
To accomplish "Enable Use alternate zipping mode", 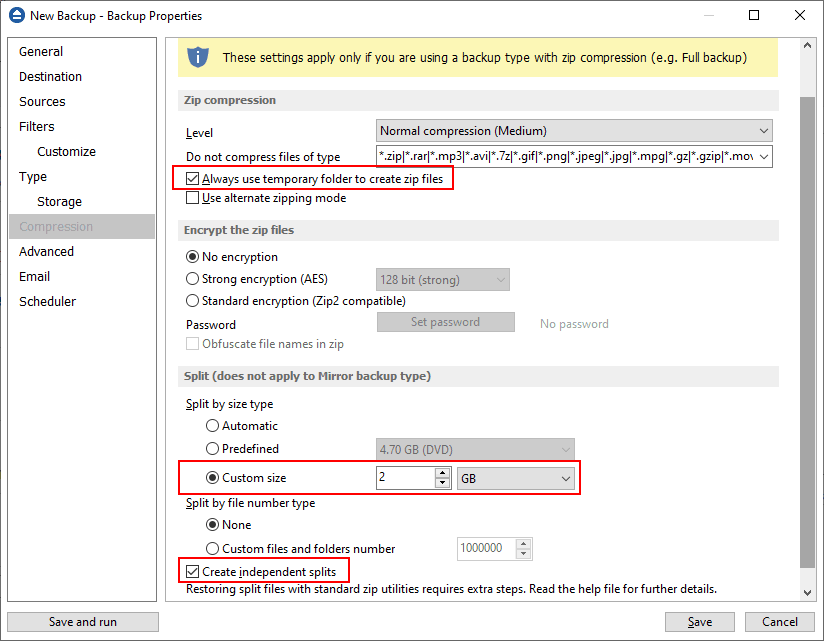I will click(192, 198).
